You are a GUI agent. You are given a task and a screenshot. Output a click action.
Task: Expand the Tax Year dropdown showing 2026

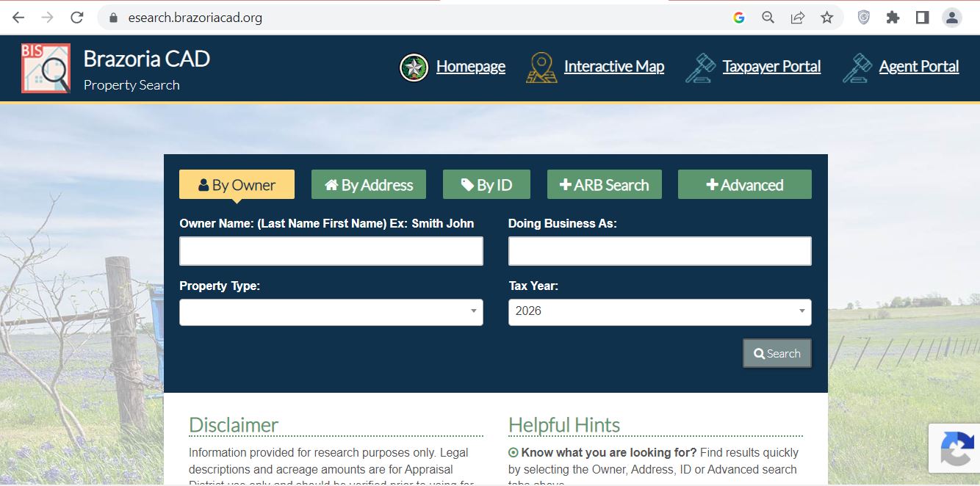click(x=660, y=312)
